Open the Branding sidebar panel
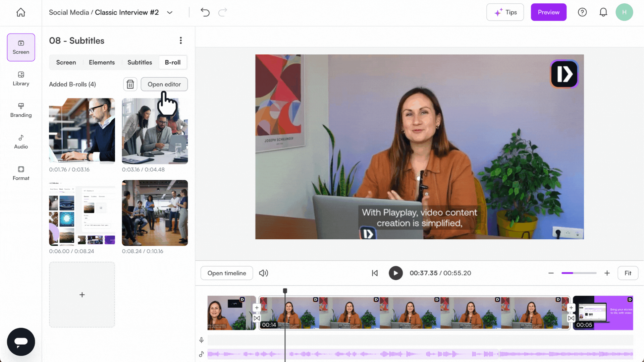644x362 pixels. (21, 110)
